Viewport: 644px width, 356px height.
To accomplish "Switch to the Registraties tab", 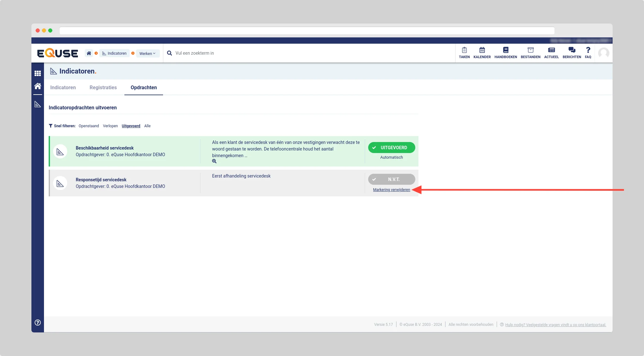I will [x=103, y=87].
